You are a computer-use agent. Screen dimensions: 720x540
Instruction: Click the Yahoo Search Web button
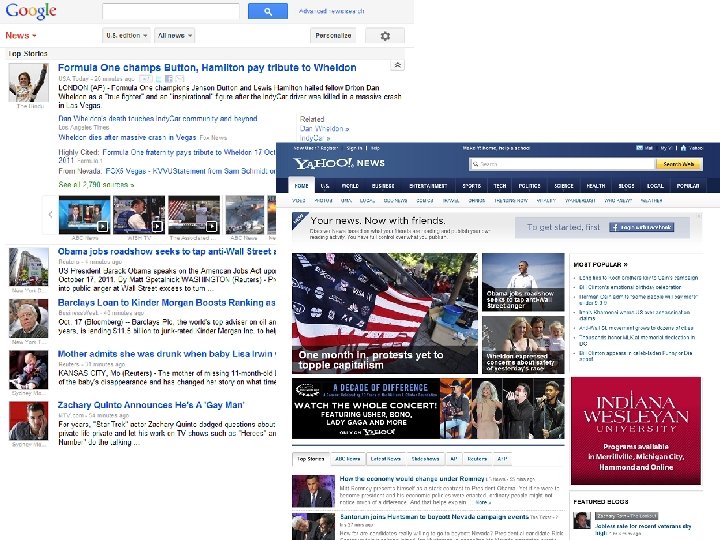(679, 164)
